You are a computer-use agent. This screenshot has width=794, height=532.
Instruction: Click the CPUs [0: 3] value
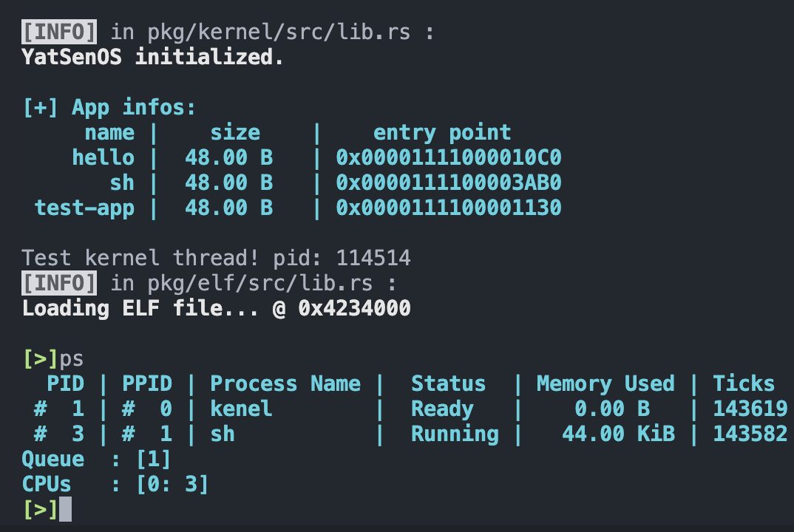point(172,485)
